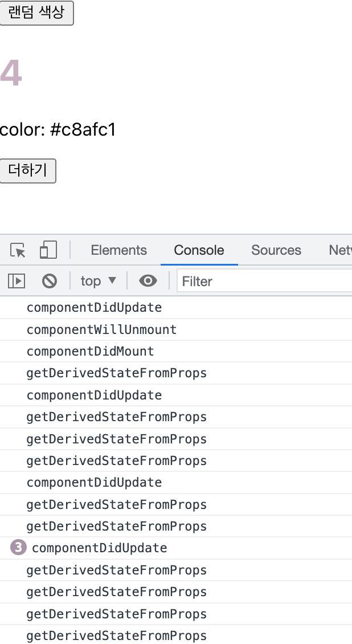This screenshot has height=644, width=352.
Task: Click the counter number 4 heading
Action: (11, 73)
